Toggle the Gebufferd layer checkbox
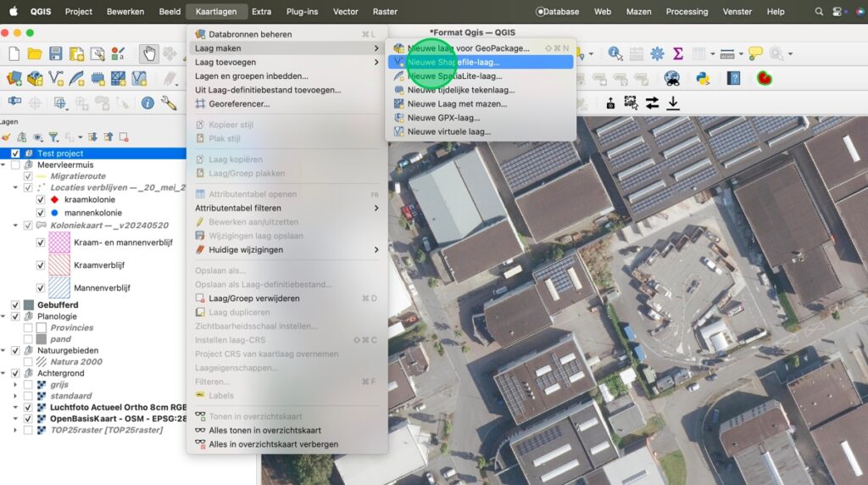Screen dimensions: 868x485 click(15, 304)
